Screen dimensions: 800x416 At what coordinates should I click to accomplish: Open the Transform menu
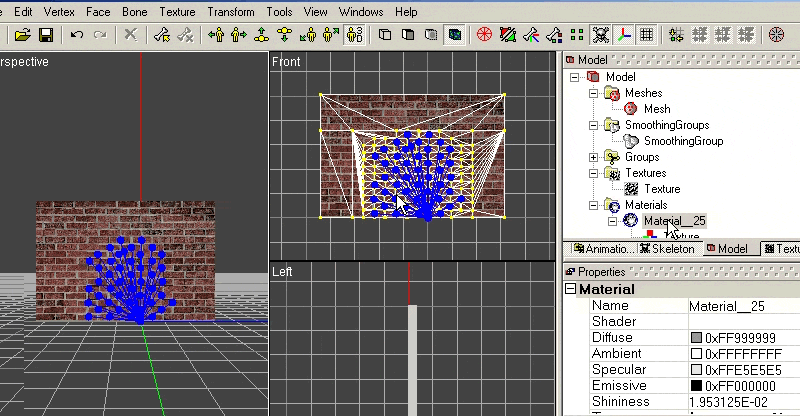pos(231,12)
